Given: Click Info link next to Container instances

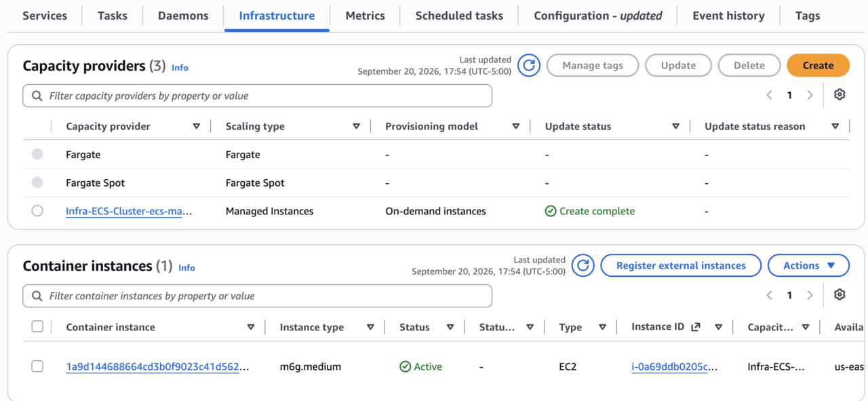Looking at the screenshot, I should click(x=186, y=267).
